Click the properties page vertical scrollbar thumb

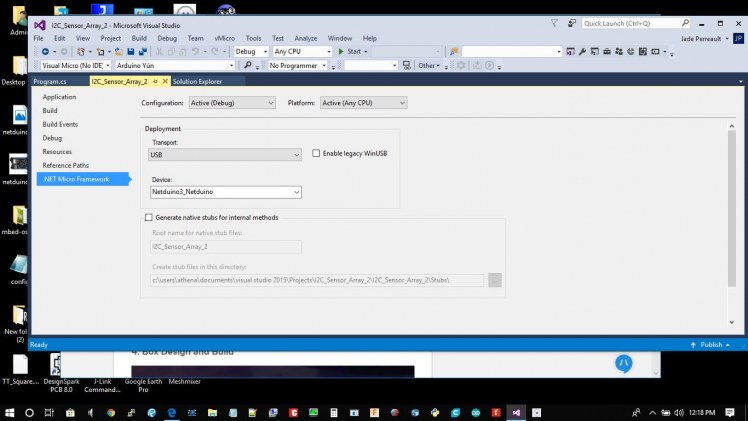[x=732, y=208]
